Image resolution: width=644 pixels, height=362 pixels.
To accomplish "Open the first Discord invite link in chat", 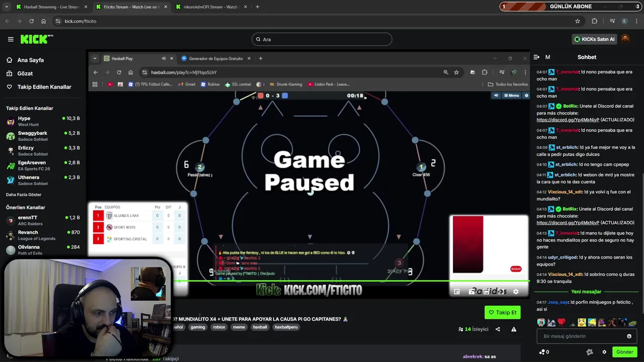I will pyautogui.click(x=568, y=120).
